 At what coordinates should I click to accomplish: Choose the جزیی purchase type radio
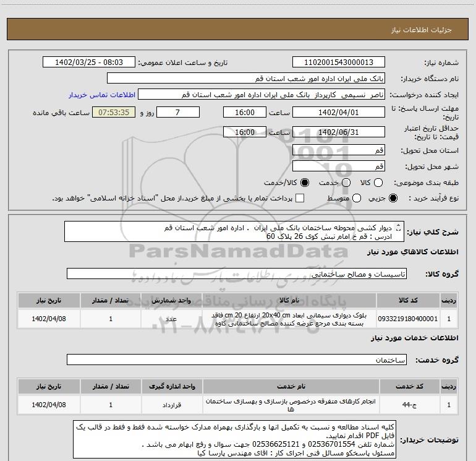coord(393,198)
